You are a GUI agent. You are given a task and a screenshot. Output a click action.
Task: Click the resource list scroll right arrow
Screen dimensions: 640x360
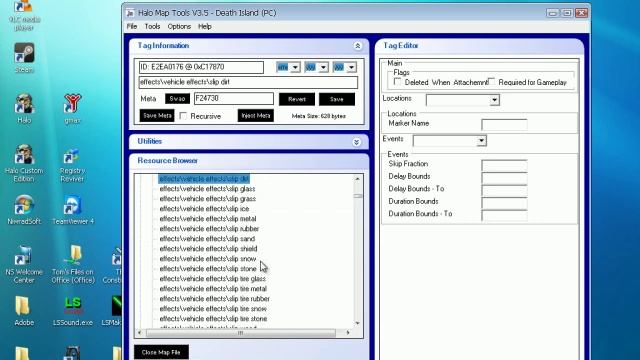[348, 333]
